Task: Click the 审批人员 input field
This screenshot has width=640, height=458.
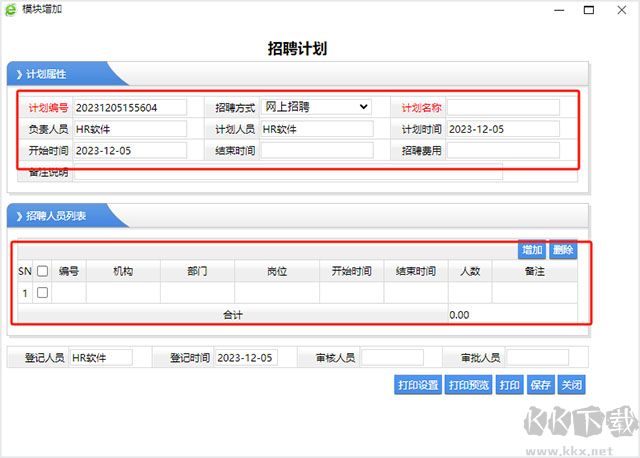Action: pos(537,358)
